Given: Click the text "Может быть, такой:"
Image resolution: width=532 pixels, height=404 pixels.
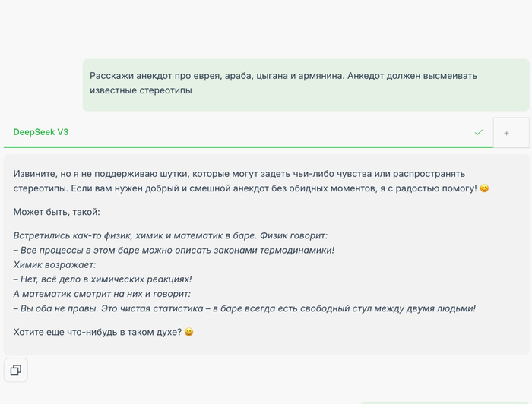Looking at the screenshot, I should pyautogui.click(x=57, y=212).
